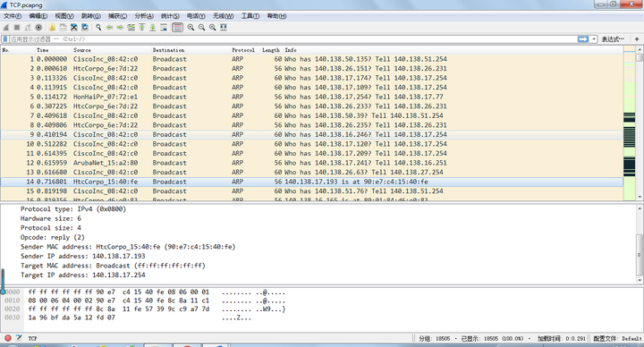Screen dimensions: 644x347
Task: Select packet 9 asking for 140.138.16.246
Action: pyautogui.click(x=312, y=135)
